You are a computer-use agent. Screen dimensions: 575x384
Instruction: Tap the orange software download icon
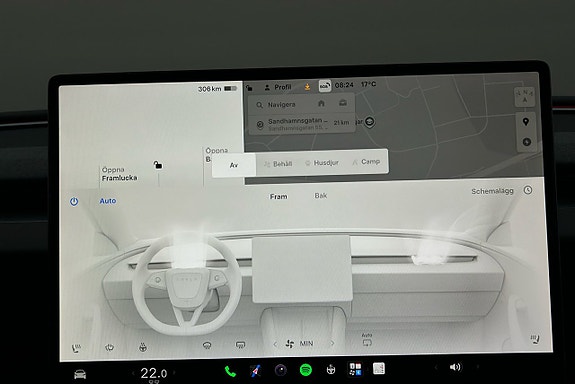307,87
